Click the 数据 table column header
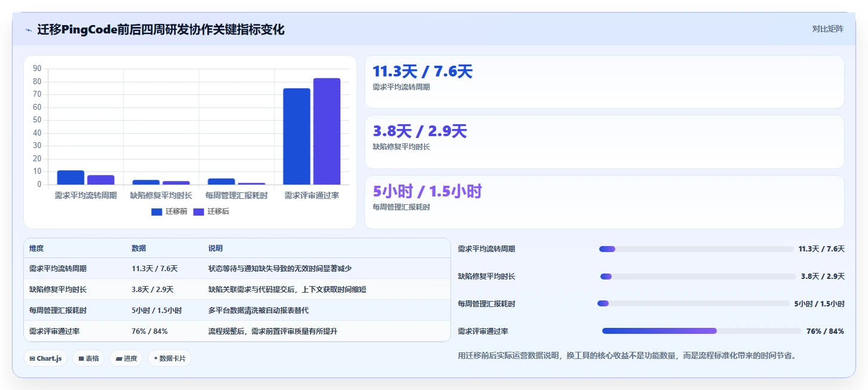 click(139, 248)
